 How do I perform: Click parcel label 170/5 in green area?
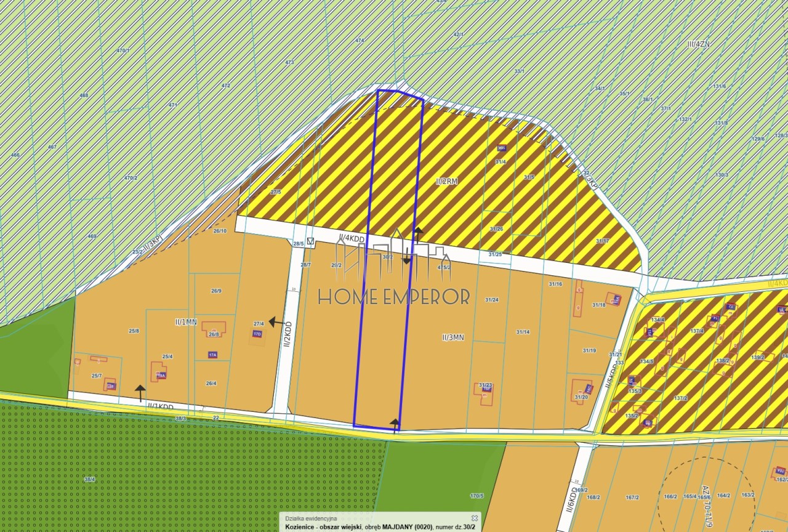[476, 496]
